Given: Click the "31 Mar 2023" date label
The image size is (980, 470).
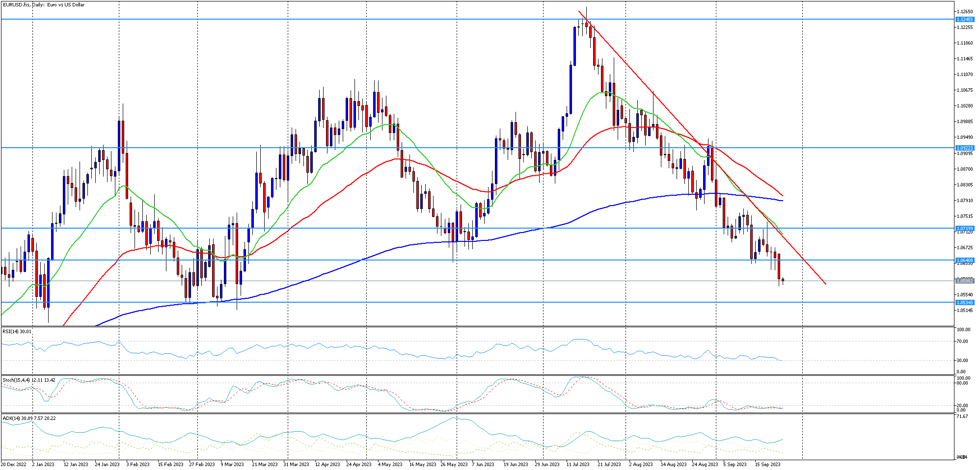Looking at the screenshot, I should 296,465.
